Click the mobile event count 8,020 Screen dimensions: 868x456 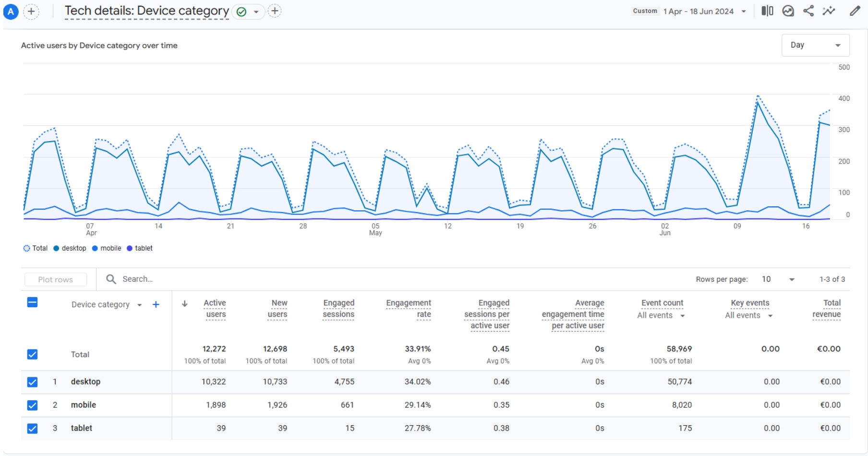[x=682, y=405]
